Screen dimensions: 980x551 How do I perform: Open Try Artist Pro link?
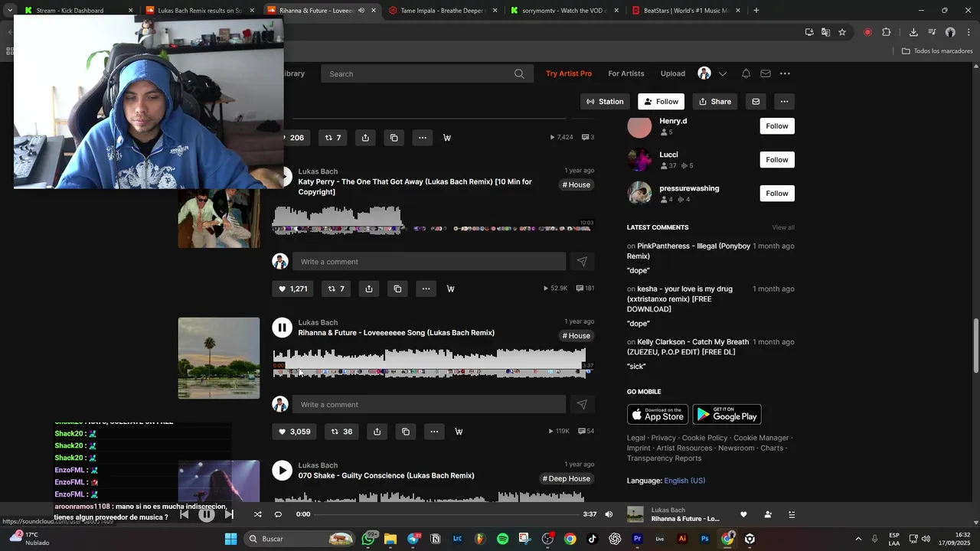pyautogui.click(x=569, y=73)
